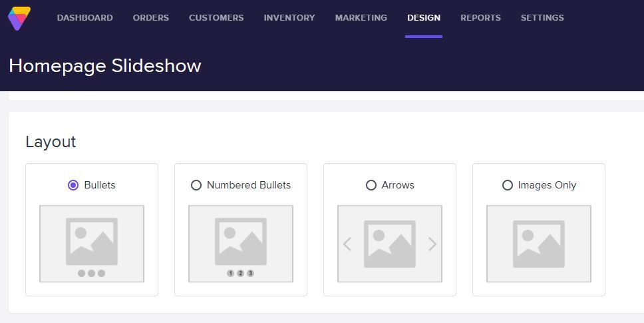Open the Inventory menu
The height and width of the screenshot is (323, 644).
(289, 18)
